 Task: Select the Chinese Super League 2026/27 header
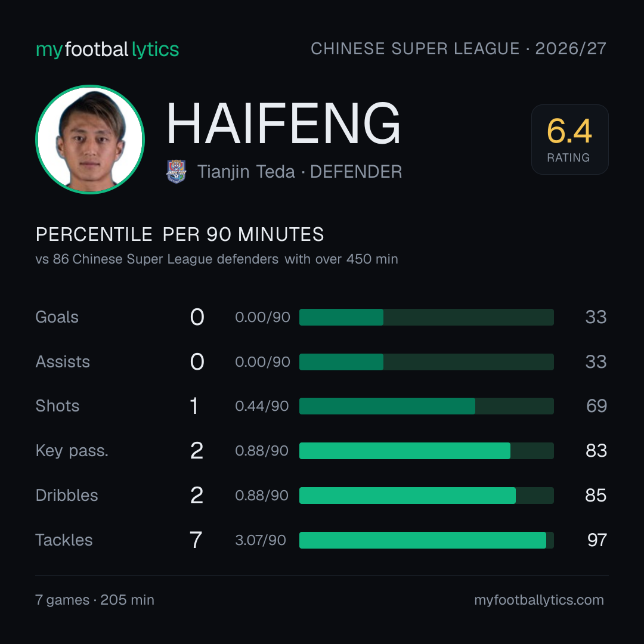[459, 48]
